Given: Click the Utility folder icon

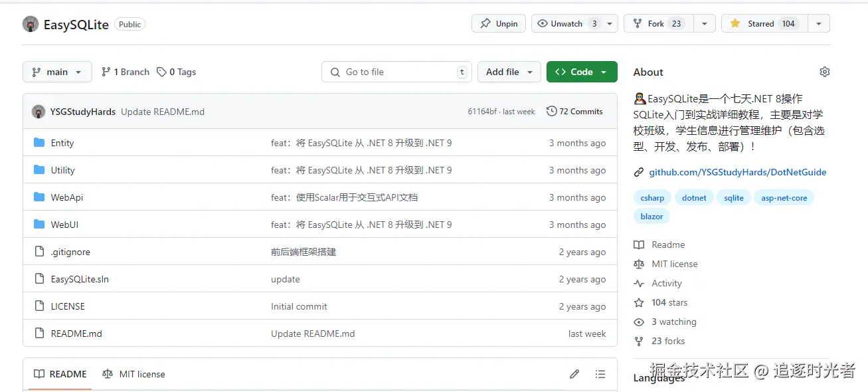Looking at the screenshot, I should tap(39, 170).
